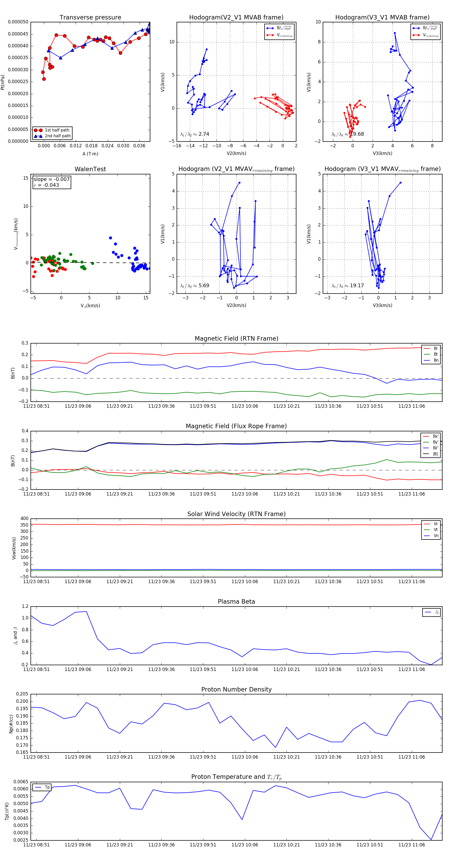Click the Bx' legend entry

[x=431, y=436]
